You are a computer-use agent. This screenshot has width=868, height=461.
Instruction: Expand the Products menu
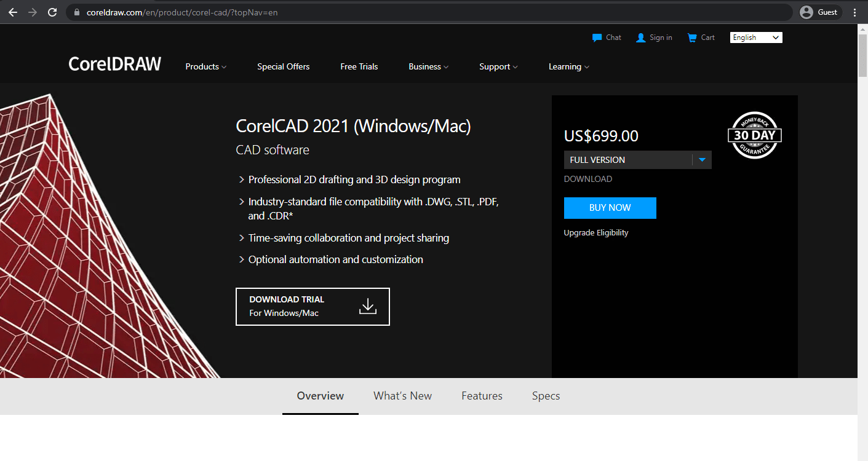point(206,66)
